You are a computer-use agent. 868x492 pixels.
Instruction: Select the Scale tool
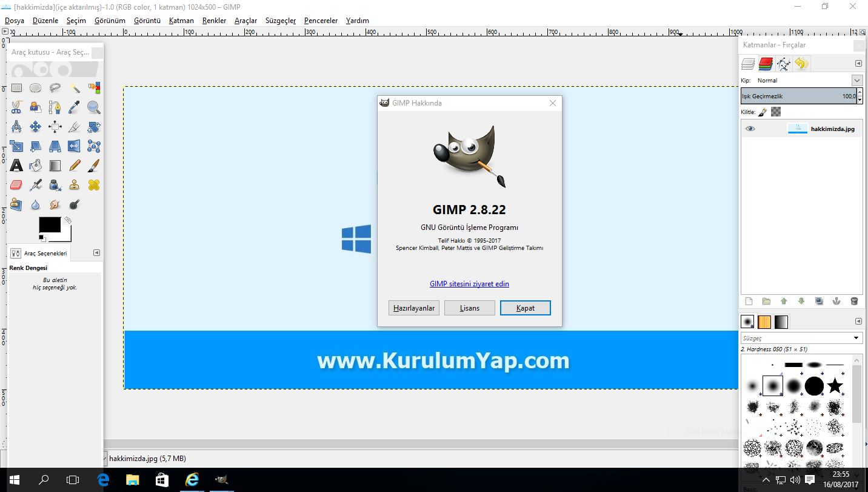tap(16, 146)
